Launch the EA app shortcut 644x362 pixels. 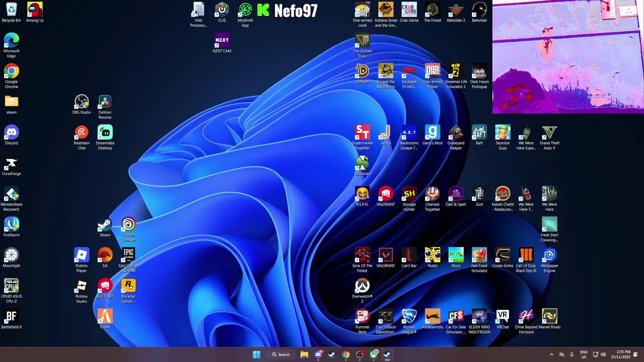click(x=105, y=258)
